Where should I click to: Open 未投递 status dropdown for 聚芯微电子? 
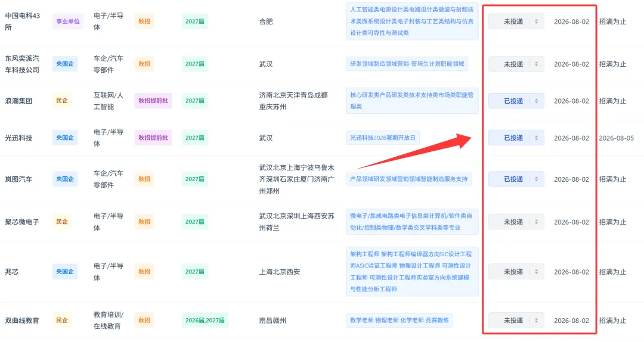pyautogui.click(x=516, y=222)
